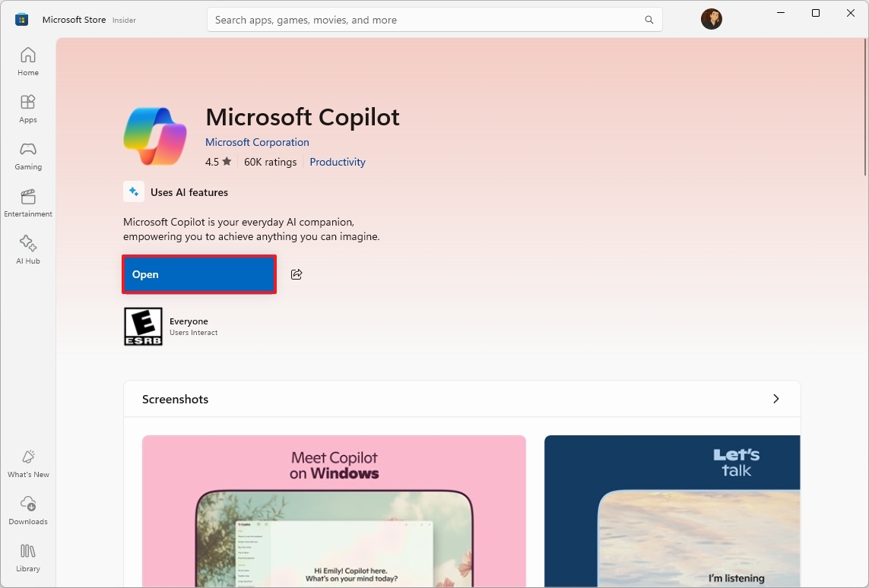View the 60K ratings details
The image size is (869, 588).
point(270,162)
